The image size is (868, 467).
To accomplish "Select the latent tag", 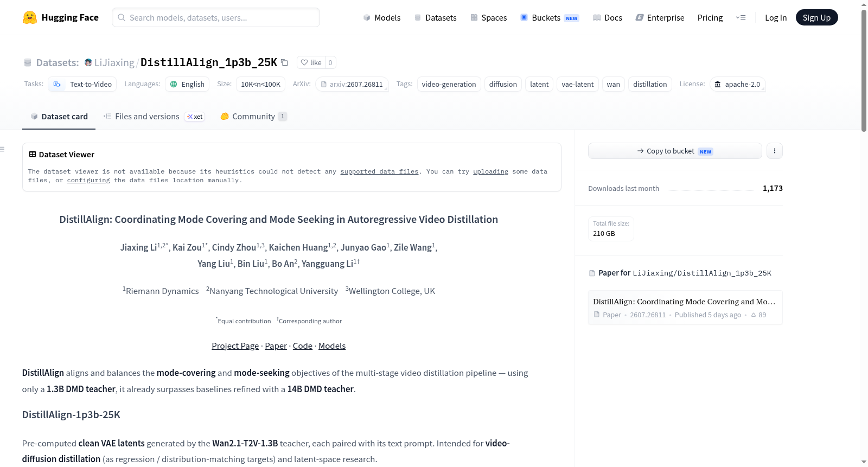I will pos(539,84).
